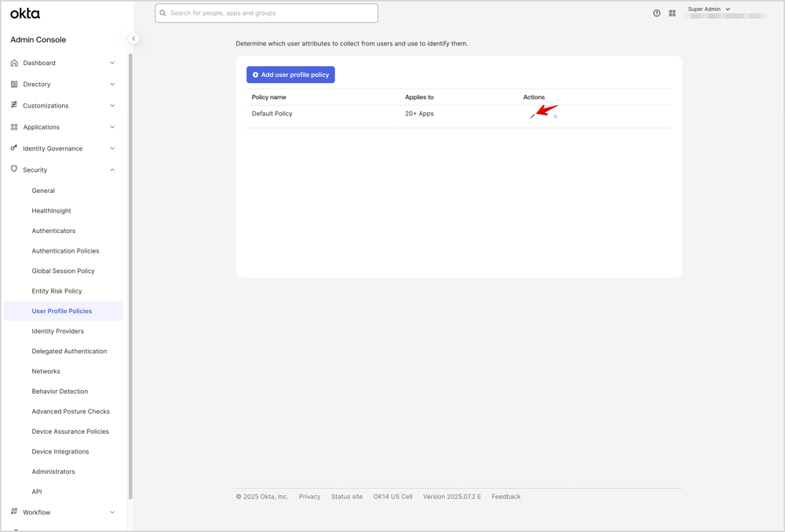This screenshot has width=785, height=532.
Task: Click the 20+ Apps cell
Action: coord(419,114)
